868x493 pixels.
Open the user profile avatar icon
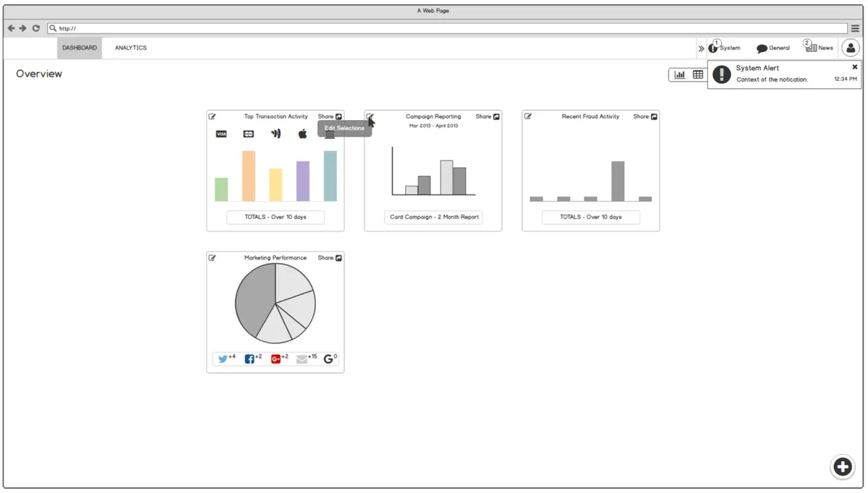[850, 48]
